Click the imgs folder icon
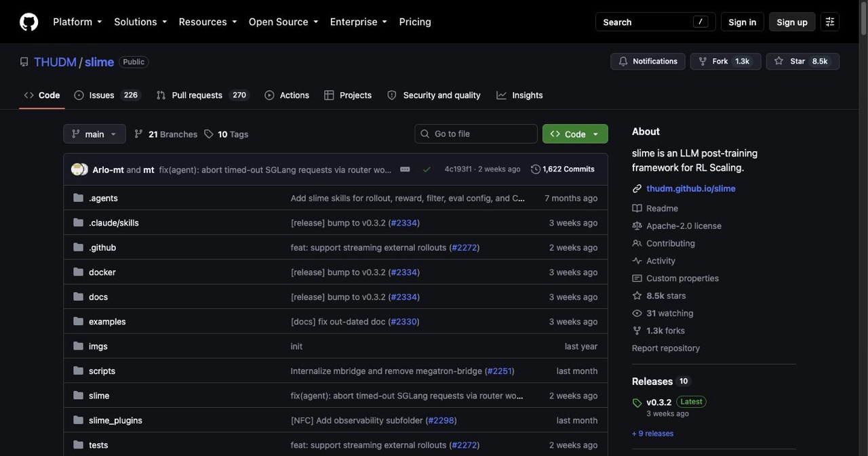Viewport: 868px width, 456px height. (78, 346)
